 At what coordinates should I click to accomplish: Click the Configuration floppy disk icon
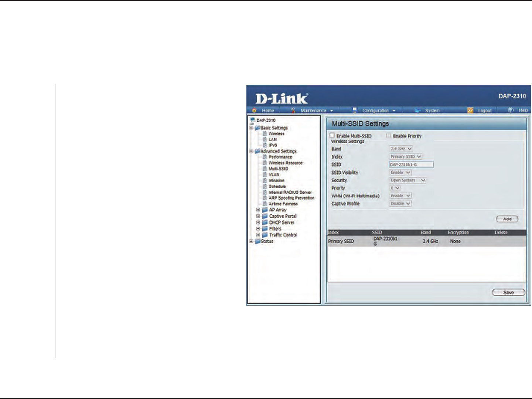pyautogui.click(x=355, y=110)
